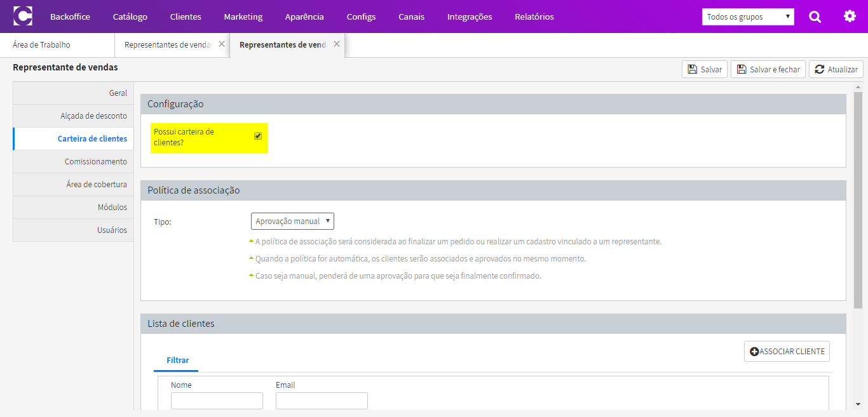Select the Filtrar tab in client list

(x=177, y=361)
